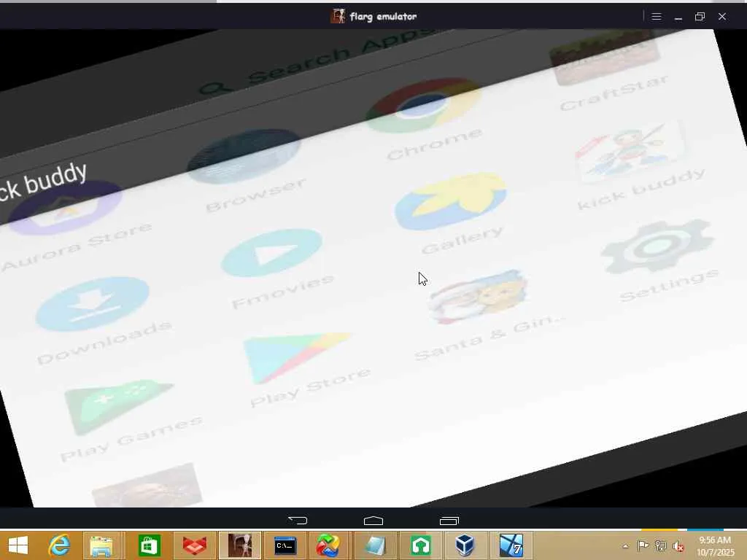Show hidden system tray icons

point(625,546)
